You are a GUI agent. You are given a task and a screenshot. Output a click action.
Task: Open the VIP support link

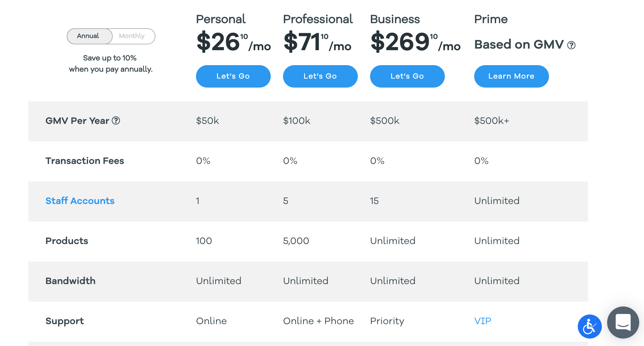tap(482, 321)
